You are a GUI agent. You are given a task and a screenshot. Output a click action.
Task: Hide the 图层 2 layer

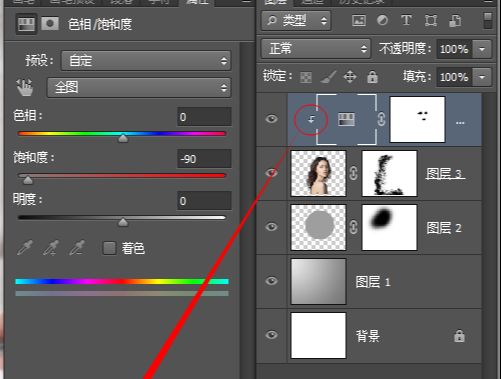tap(272, 227)
